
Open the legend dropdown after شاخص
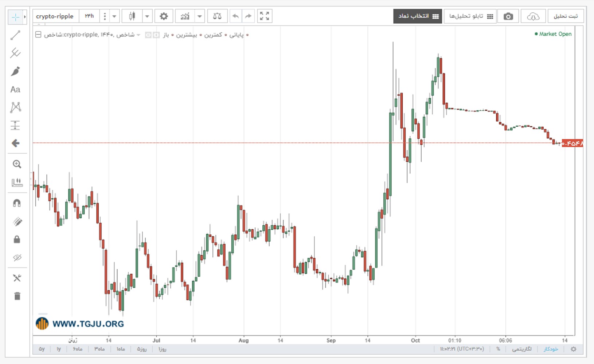pos(138,35)
